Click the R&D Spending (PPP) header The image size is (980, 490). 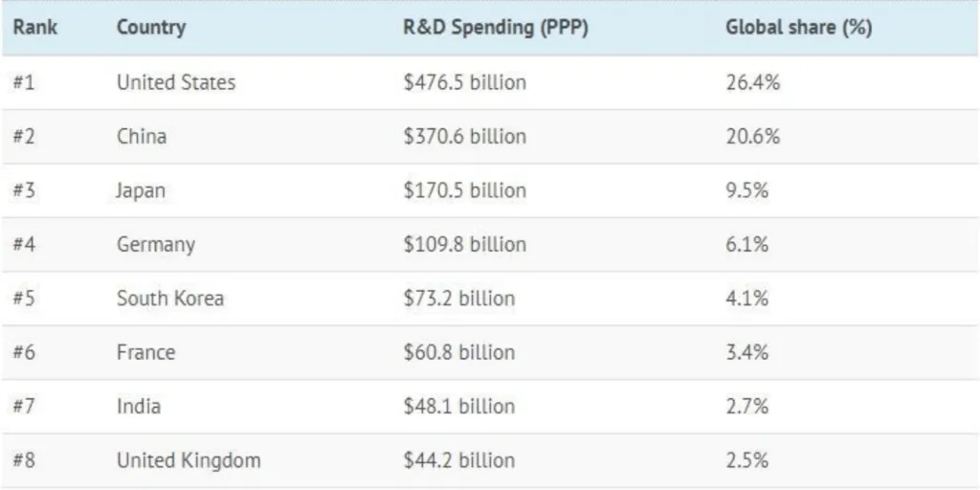(496, 28)
